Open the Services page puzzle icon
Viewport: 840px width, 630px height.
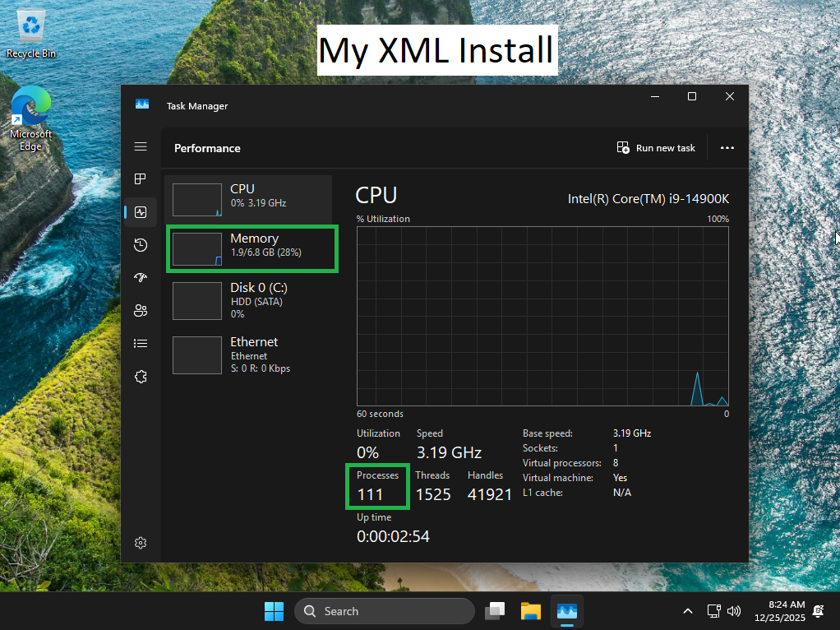[x=141, y=377]
